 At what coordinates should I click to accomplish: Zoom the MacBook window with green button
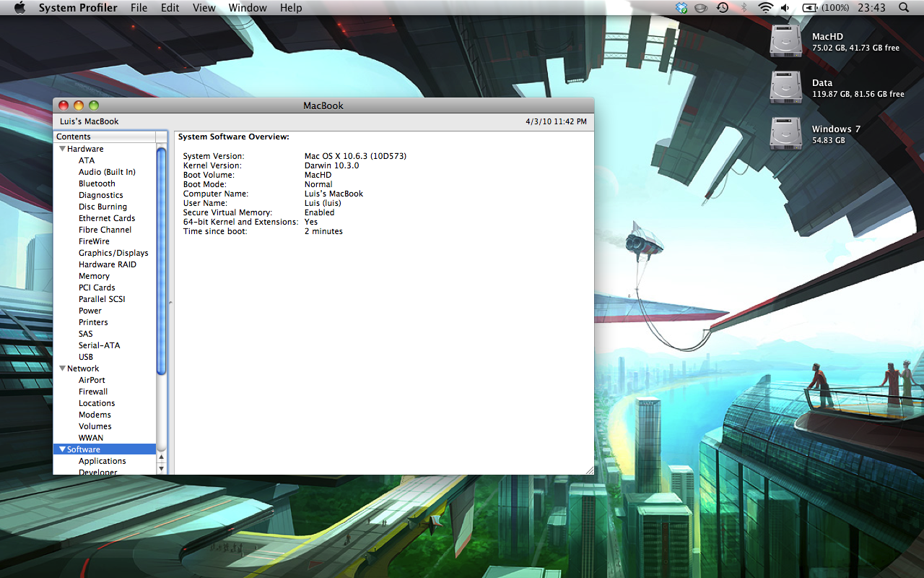(x=94, y=105)
